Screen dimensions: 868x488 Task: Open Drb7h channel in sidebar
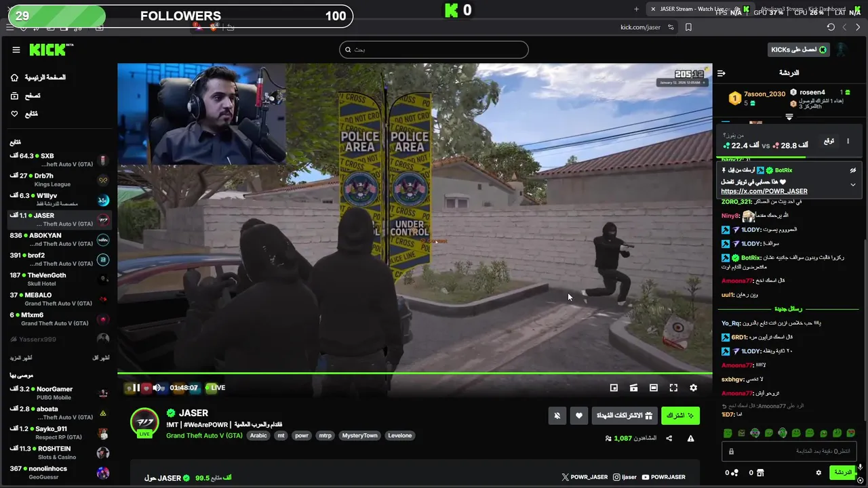pos(59,180)
